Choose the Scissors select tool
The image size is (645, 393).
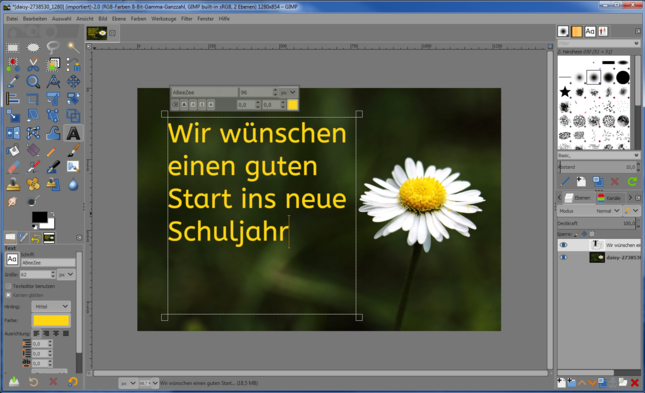[33, 65]
